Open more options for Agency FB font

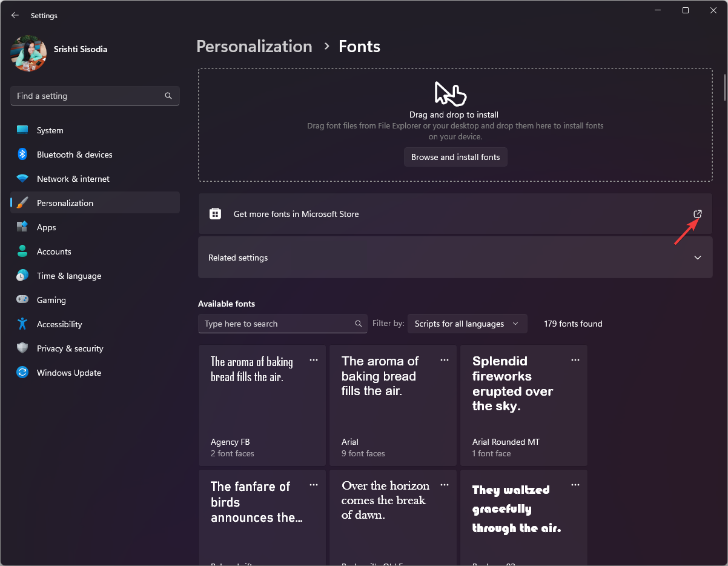(x=314, y=359)
